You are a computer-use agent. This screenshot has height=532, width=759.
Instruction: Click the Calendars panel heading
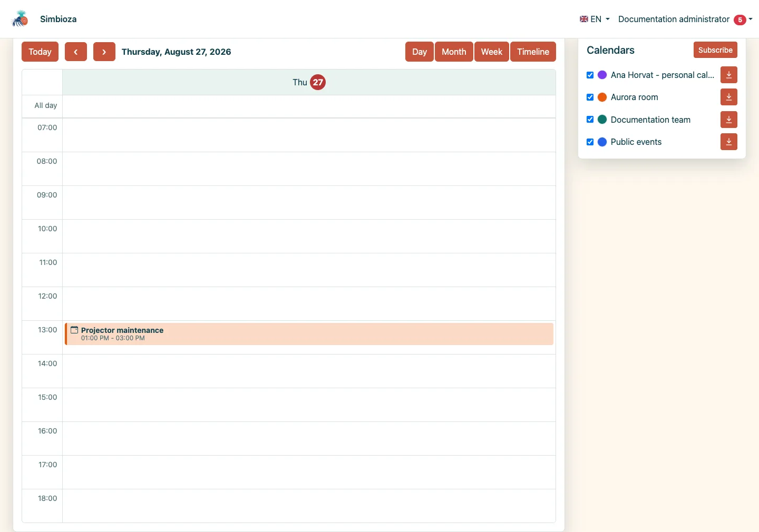[x=610, y=50]
